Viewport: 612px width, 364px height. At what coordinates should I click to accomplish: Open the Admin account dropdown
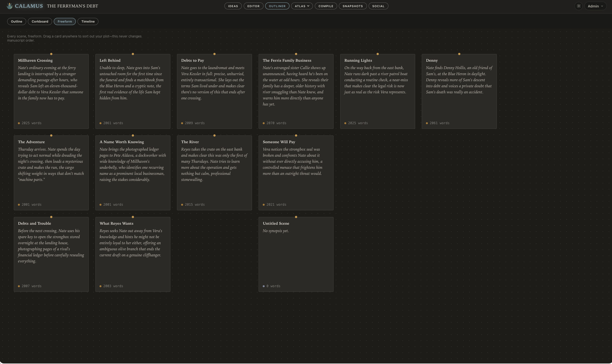(595, 6)
